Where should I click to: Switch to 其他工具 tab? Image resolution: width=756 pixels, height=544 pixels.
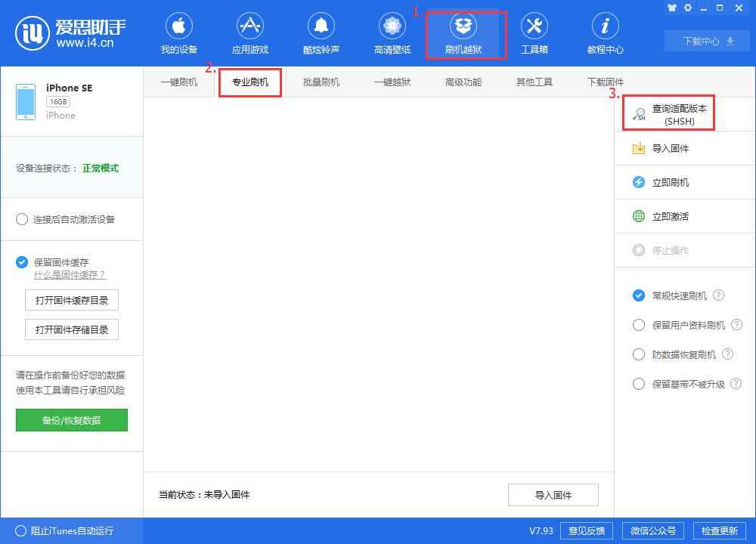pyautogui.click(x=534, y=82)
